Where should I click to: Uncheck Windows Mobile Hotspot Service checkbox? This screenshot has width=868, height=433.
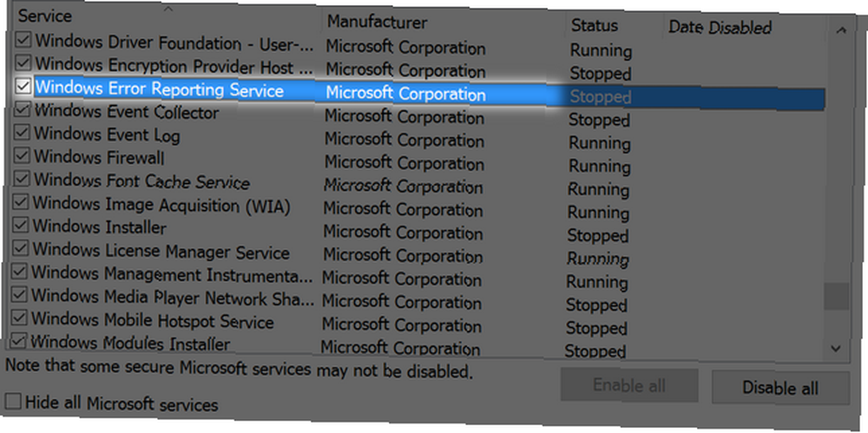(19, 318)
